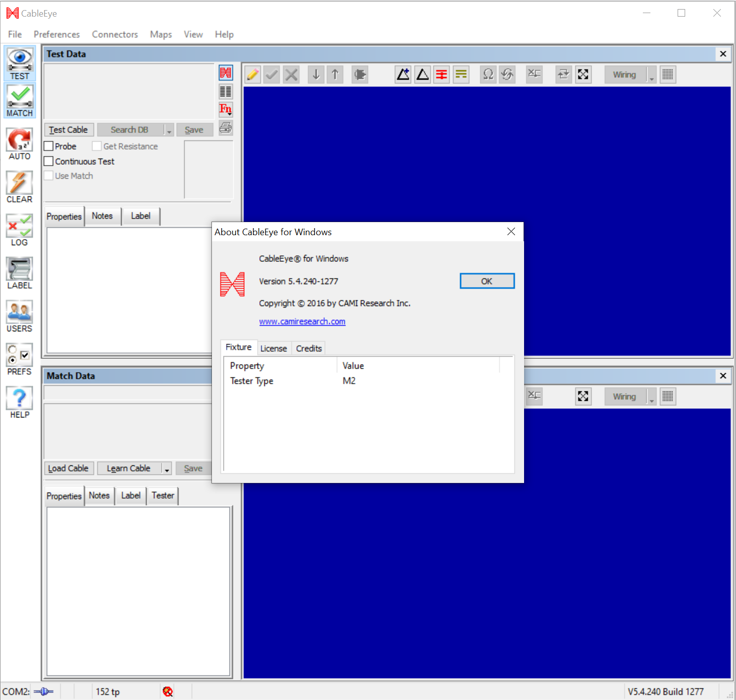Click the fit-to-window icon in top toolbar
Screen dimensions: 736x700
click(x=583, y=75)
